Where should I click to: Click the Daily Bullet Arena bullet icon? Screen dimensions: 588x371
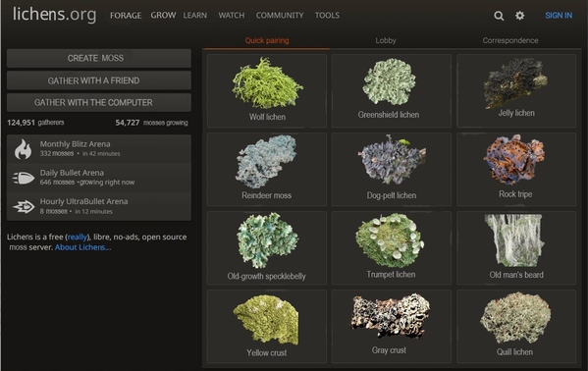click(x=24, y=178)
